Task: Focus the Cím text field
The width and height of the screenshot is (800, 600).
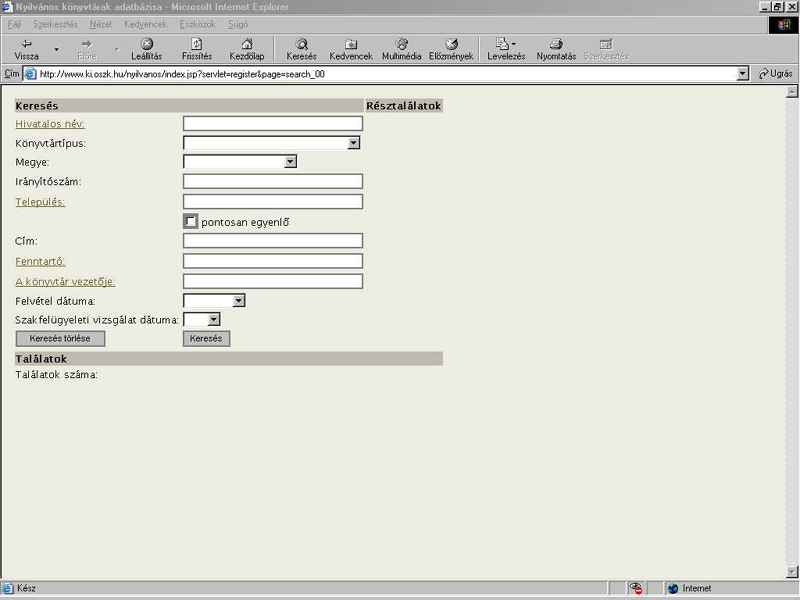Action: (273, 241)
